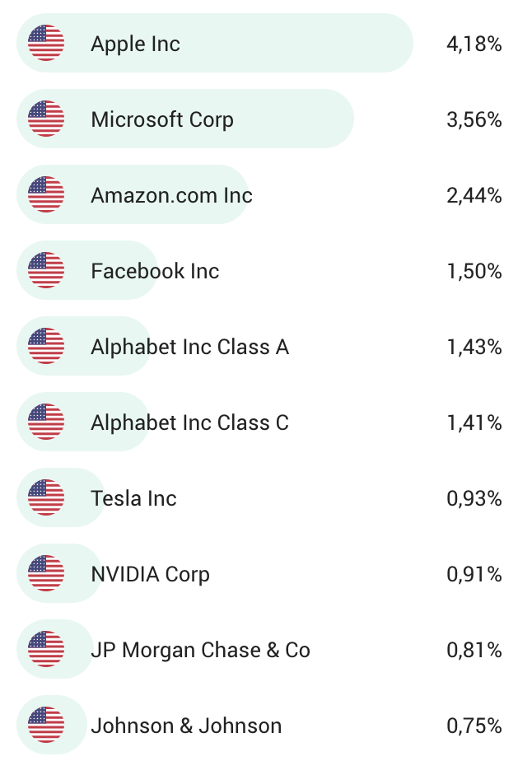This screenshot has height=761, width=532.
Task: Select the 0,75% percentage value
Action: pos(474,726)
